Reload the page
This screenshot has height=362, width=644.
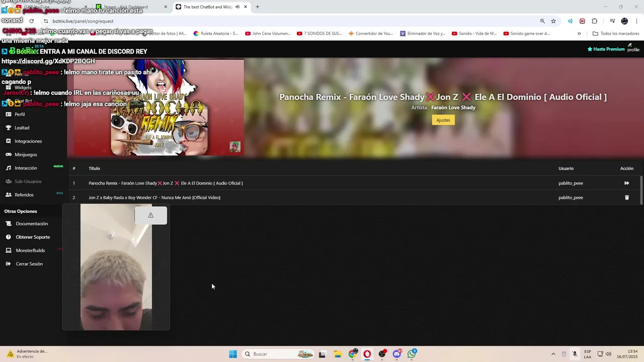(31, 21)
